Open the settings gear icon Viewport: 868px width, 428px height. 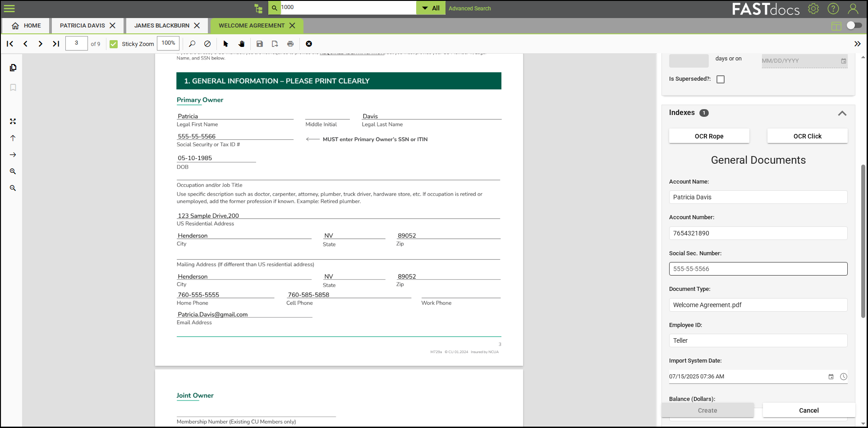tap(813, 9)
